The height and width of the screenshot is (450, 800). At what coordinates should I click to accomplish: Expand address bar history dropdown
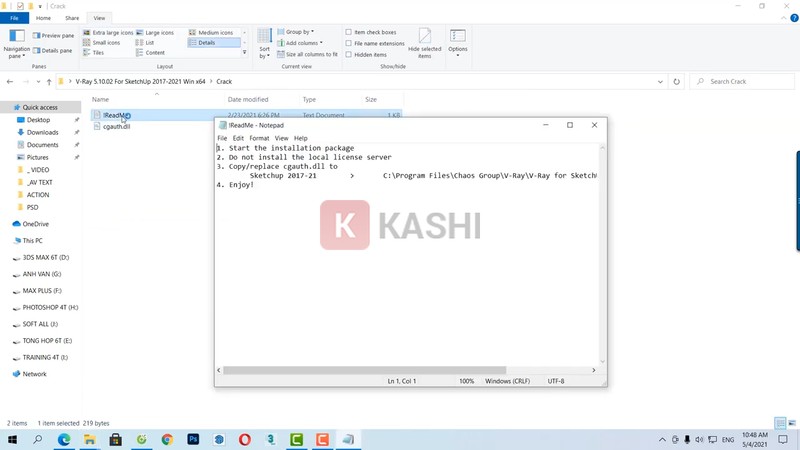coord(660,82)
